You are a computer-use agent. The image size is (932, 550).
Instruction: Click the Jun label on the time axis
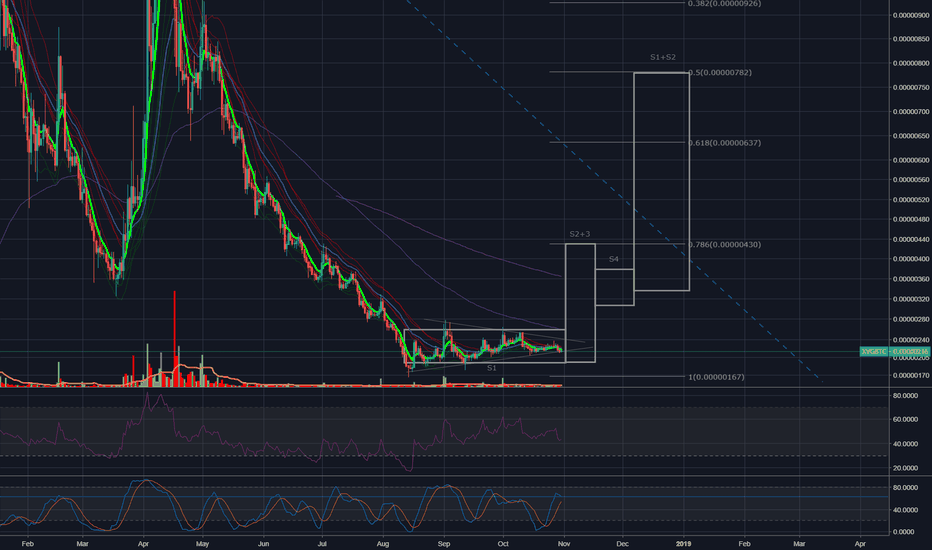click(264, 543)
